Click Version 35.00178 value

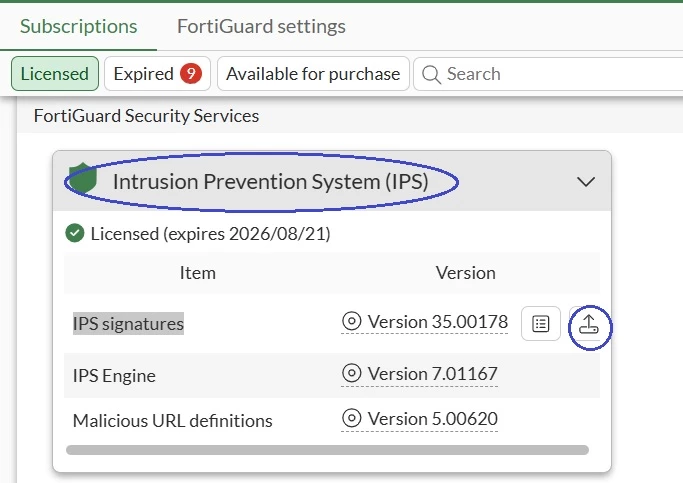pyautogui.click(x=438, y=322)
